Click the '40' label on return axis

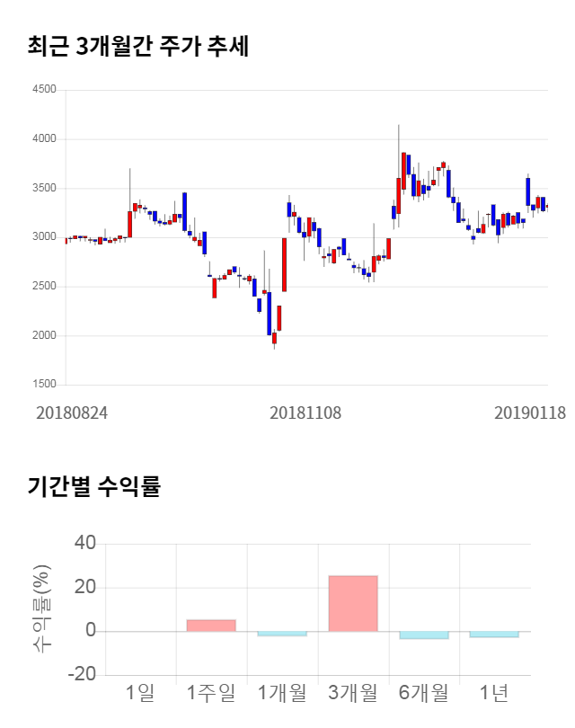85,544
